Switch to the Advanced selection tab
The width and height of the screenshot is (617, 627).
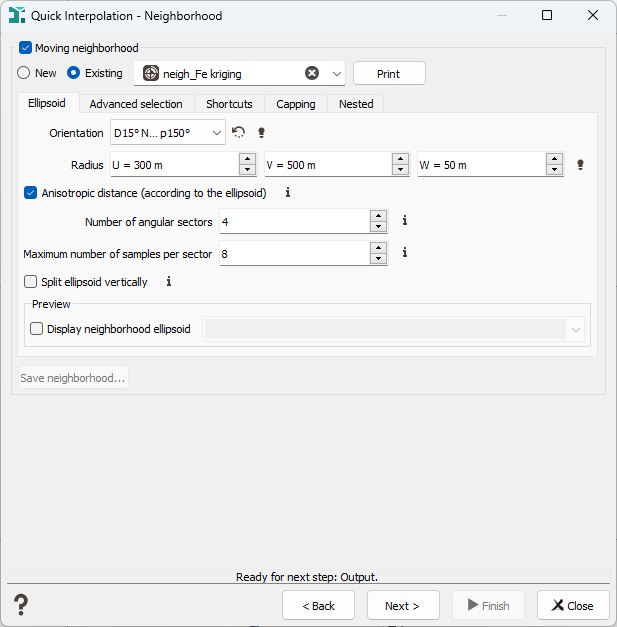pyautogui.click(x=136, y=104)
